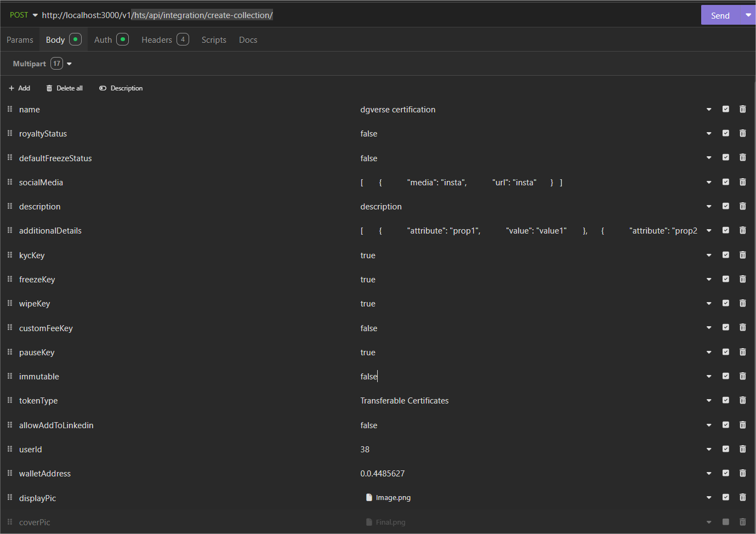Screen dimensions: 756x534
Task: Click the file icon next to Image.png
Action: pos(368,497)
